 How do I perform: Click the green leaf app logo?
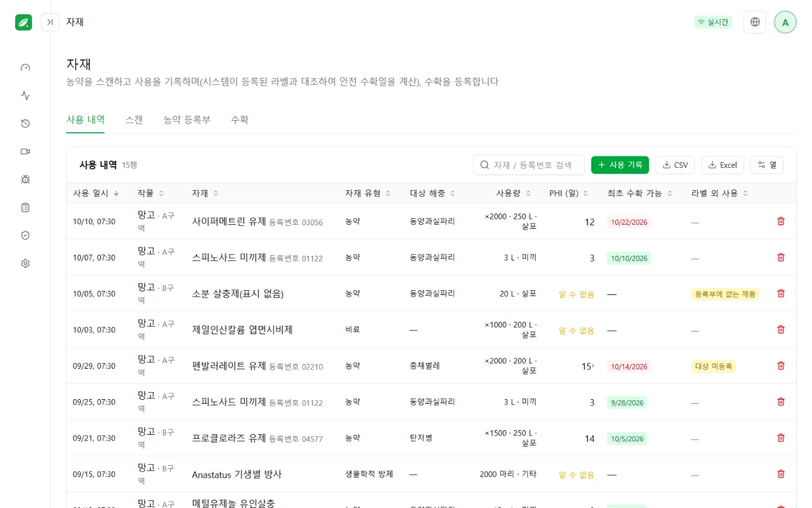24,22
